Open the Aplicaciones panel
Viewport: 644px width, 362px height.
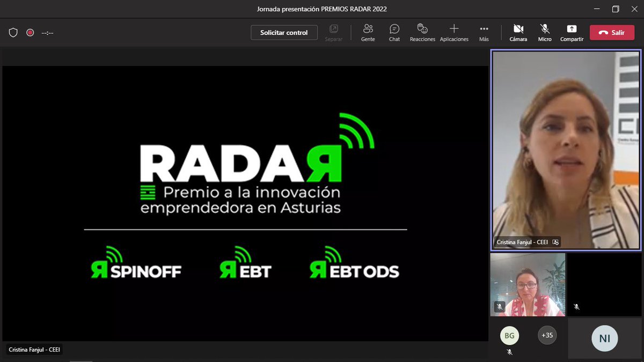(x=454, y=32)
